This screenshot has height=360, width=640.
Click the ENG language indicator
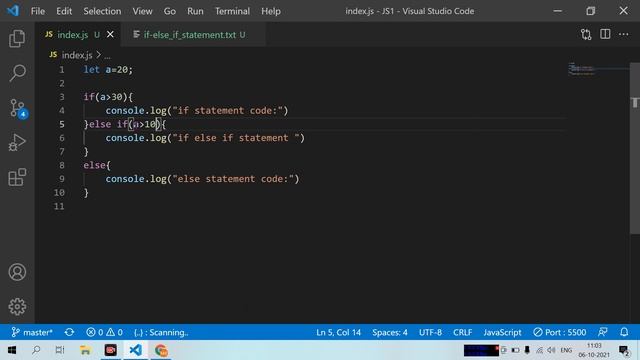coord(566,350)
